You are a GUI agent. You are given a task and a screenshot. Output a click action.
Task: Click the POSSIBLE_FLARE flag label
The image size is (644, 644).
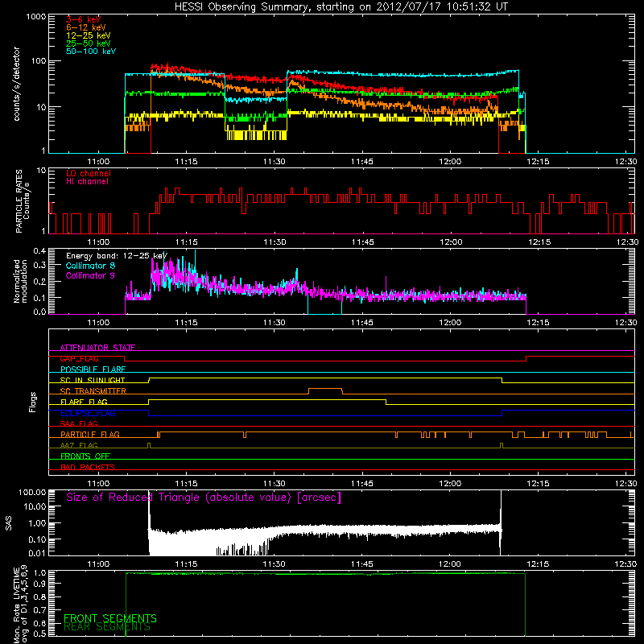click(x=93, y=369)
